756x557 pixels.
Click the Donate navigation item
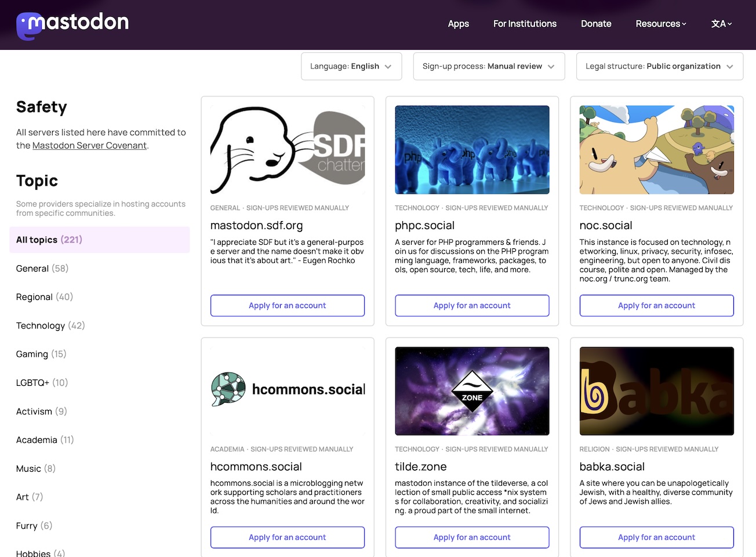(x=596, y=24)
